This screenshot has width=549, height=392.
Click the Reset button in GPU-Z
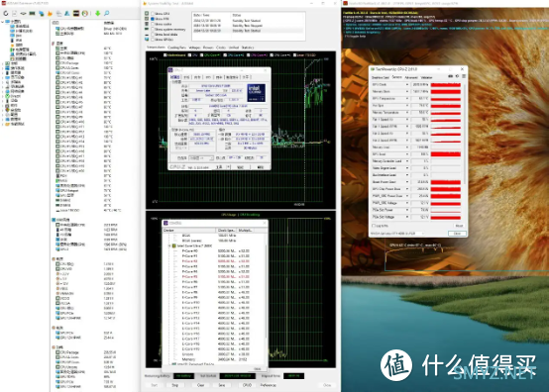459,226
